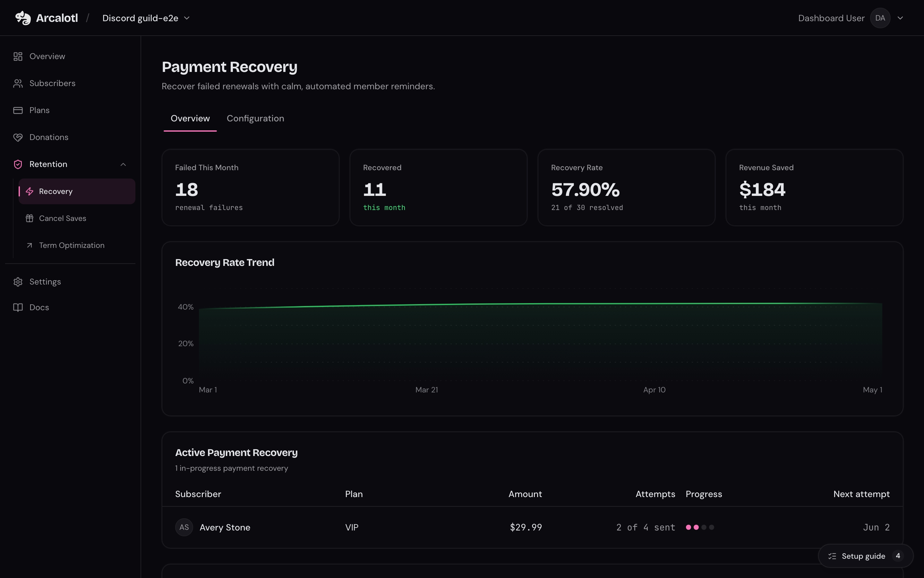Click the Active Payment Recovery heading
Image resolution: width=924 pixels, height=578 pixels.
pos(236,453)
